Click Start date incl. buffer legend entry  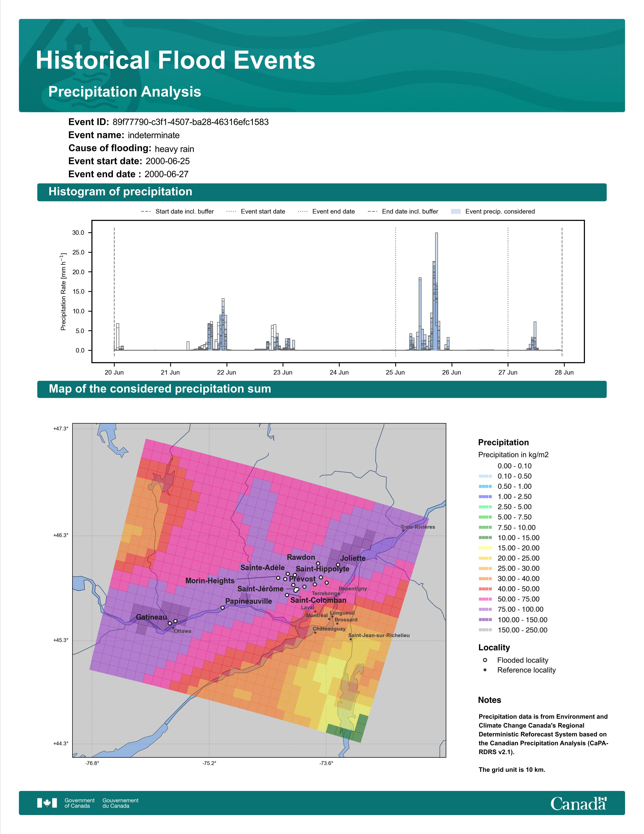tap(177, 212)
